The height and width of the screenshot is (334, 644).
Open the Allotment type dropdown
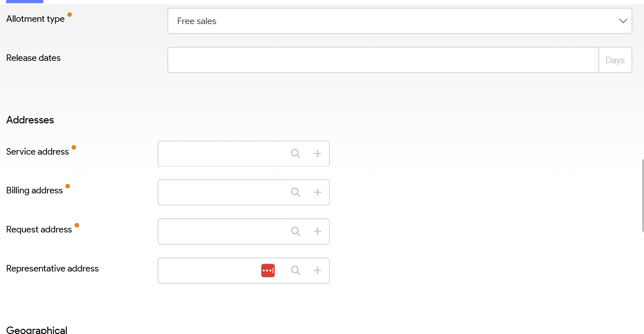tap(390, 21)
